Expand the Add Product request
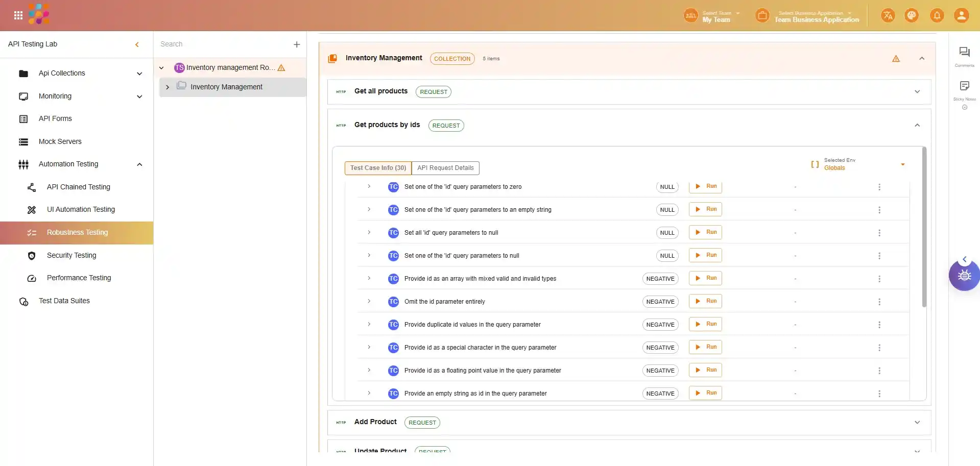The image size is (980, 466). [917, 423]
